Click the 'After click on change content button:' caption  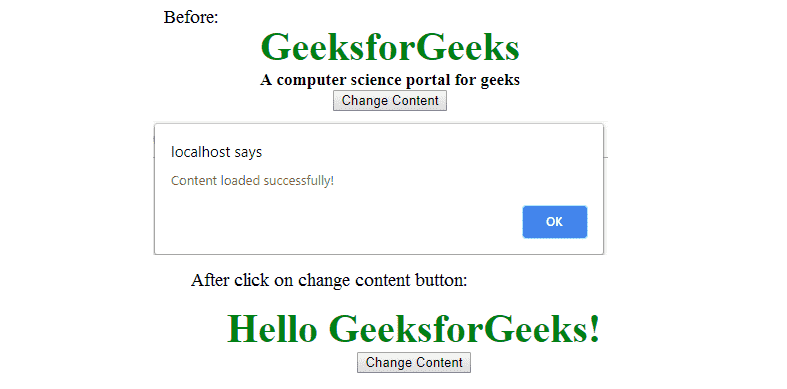point(329,280)
